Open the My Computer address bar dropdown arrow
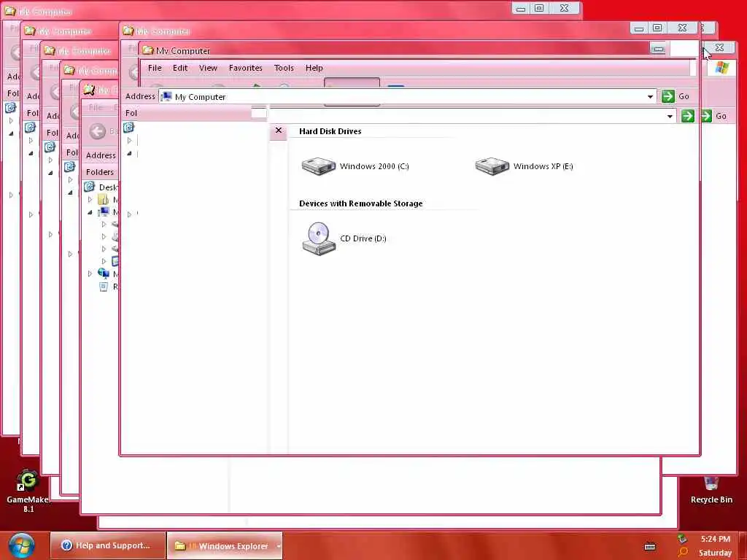The height and width of the screenshot is (560, 747). (650, 97)
